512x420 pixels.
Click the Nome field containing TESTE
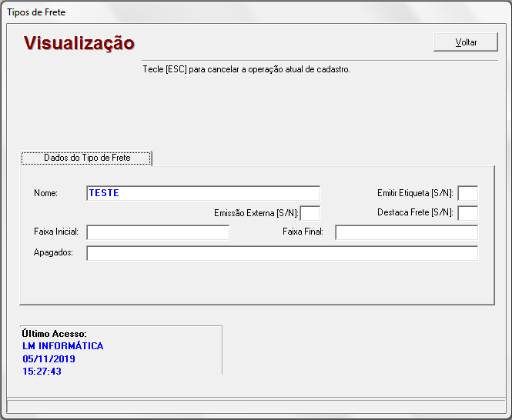coord(203,193)
